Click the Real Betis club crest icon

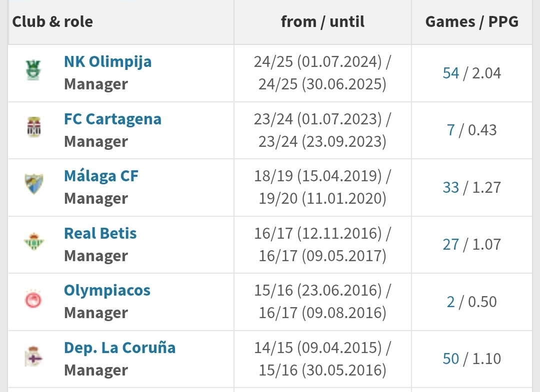click(34, 241)
